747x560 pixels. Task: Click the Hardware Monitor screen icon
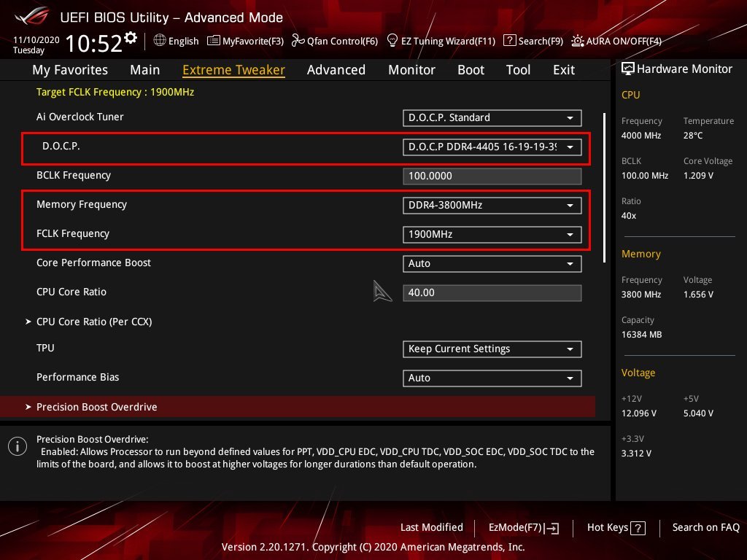click(x=628, y=69)
